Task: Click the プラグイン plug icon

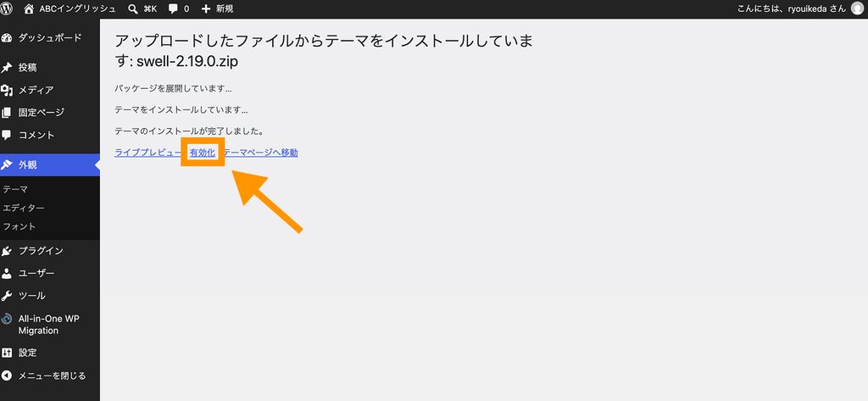Action: coord(7,251)
